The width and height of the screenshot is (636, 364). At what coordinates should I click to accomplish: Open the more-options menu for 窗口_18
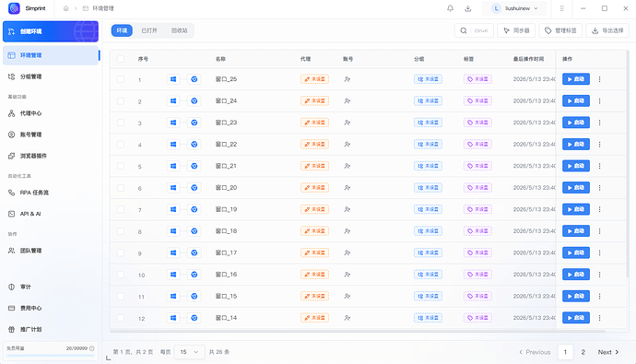[599, 231]
